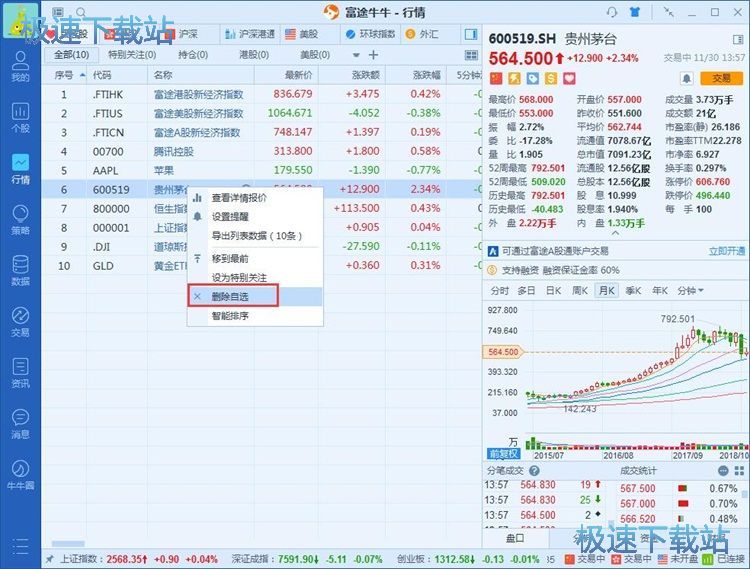Switch chart to 日K
The image size is (750, 569).
point(553,291)
